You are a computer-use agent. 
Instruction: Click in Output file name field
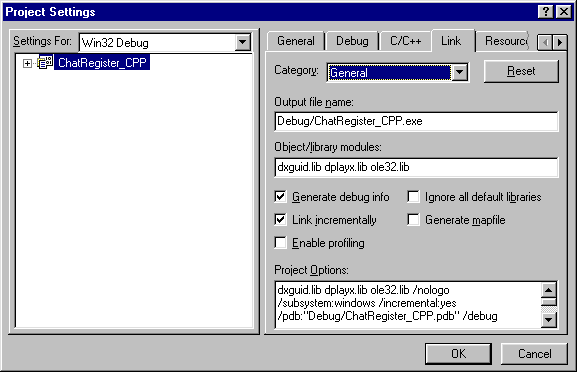(x=416, y=121)
